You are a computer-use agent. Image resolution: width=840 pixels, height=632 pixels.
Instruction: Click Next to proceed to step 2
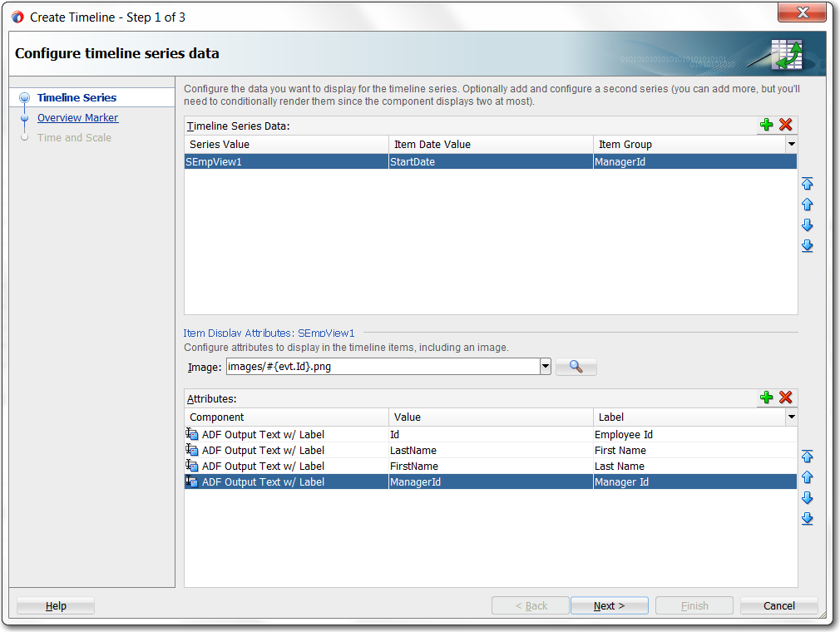[609, 605]
